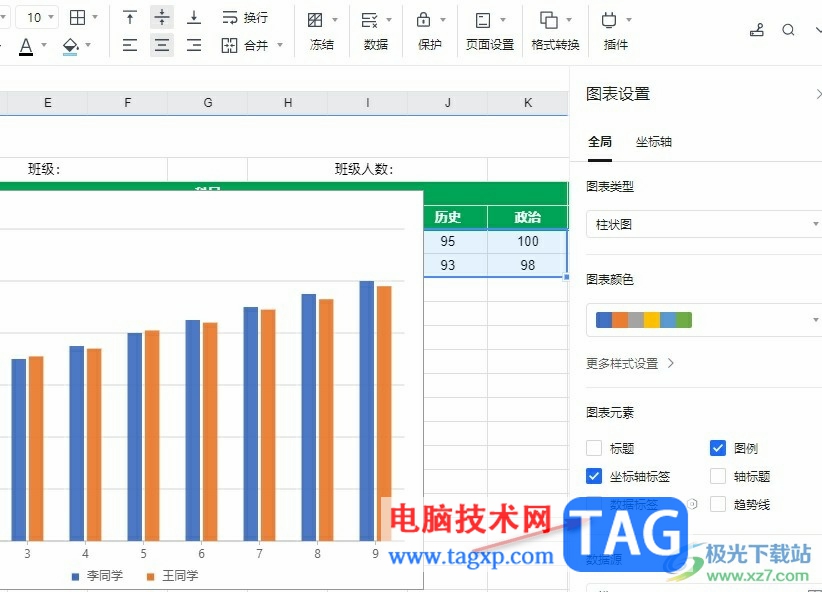The width and height of the screenshot is (822, 592).
Task: Align text right
Action: [194, 45]
